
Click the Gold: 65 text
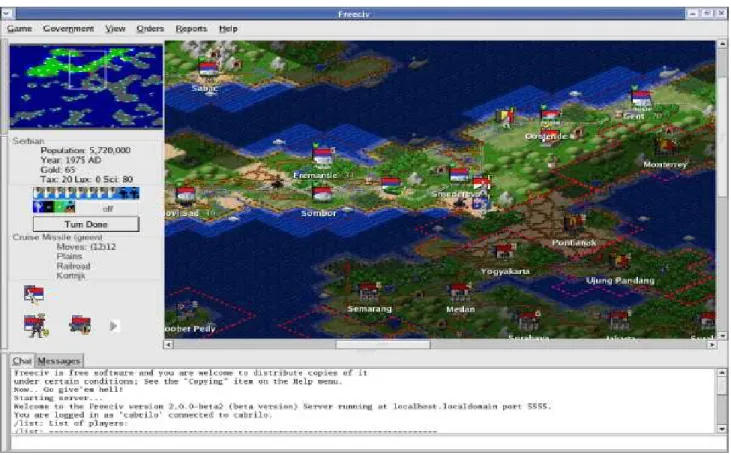[58, 170]
